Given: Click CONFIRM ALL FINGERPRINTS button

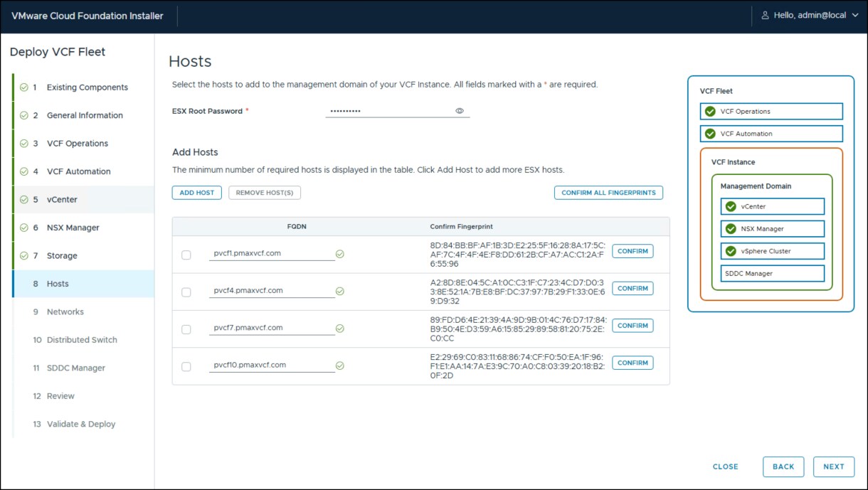Looking at the screenshot, I should tap(608, 193).
